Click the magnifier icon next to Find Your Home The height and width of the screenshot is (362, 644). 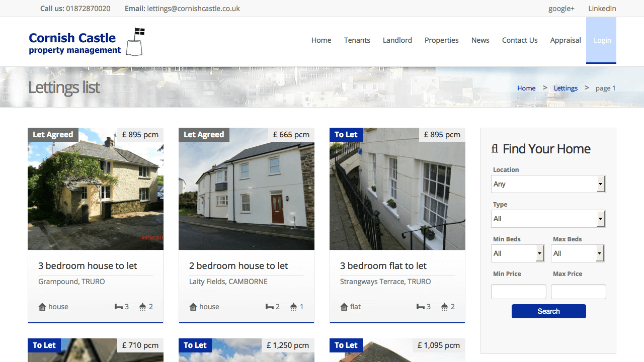[x=495, y=148]
